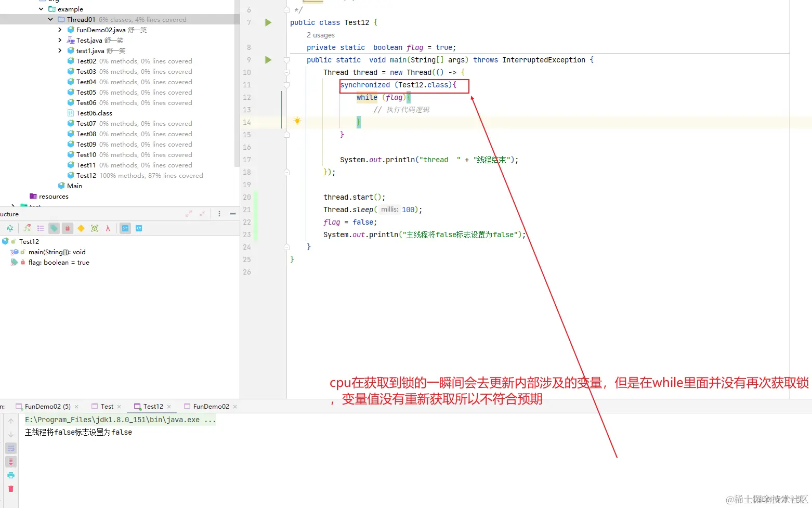
Task: Sort Structure panel members alphabetically
Action: [10, 228]
